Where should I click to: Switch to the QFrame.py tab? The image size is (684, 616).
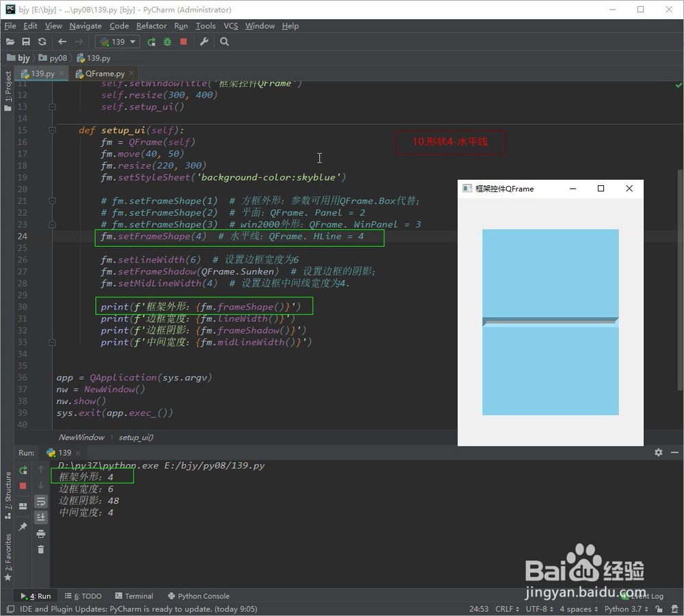coord(105,73)
